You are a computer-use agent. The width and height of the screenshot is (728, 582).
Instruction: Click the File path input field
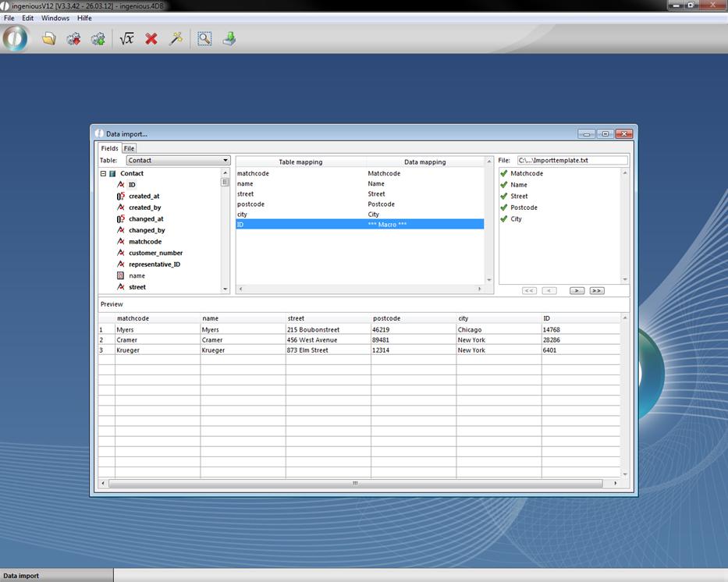click(571, 161)
